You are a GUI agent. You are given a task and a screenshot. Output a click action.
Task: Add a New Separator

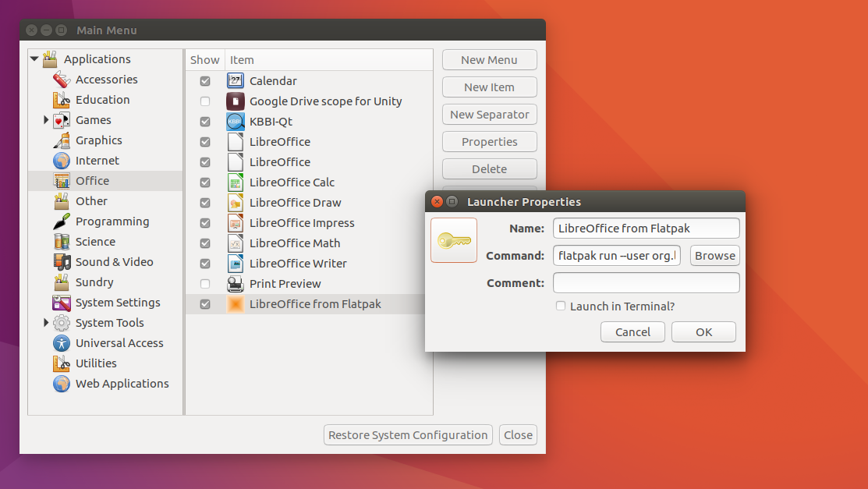(x=489, y=115)
